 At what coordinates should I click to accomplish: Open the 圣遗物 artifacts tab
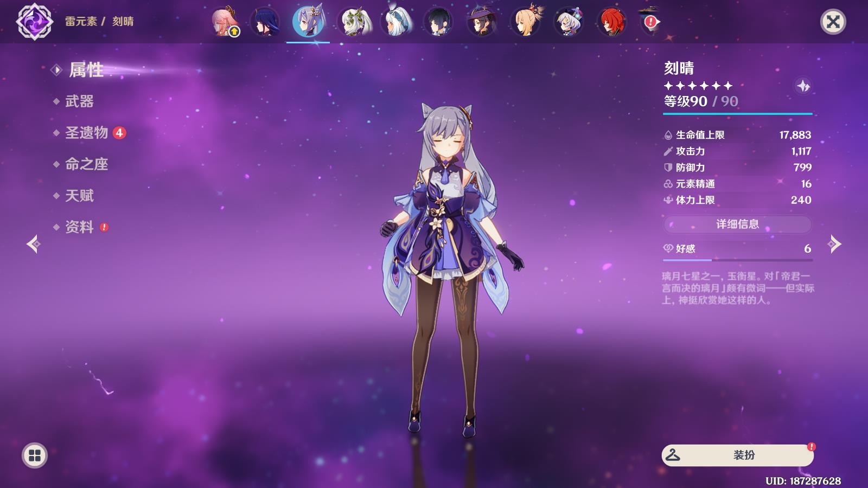click(x=87, y=133)
